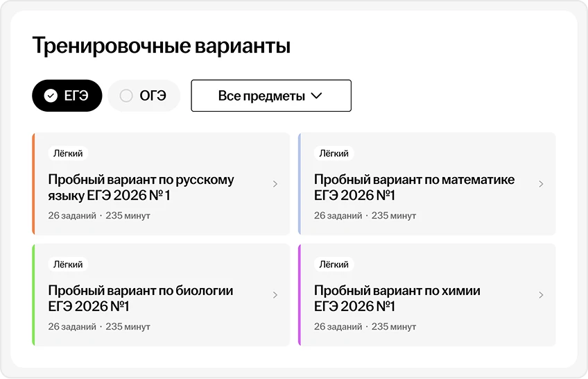
Task: Click '26 заданий · 235 минут' under биологии
Action: click(99, 327)
